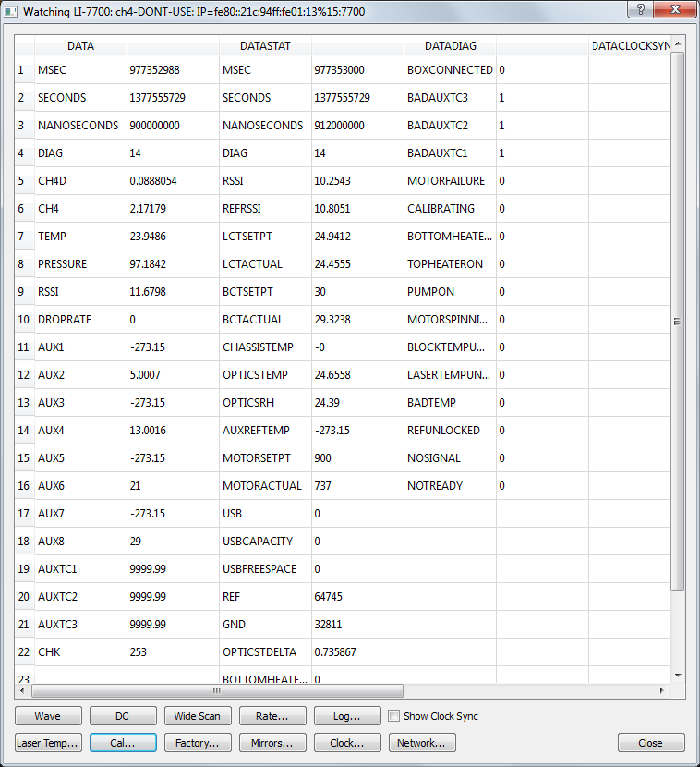Select the LCTACTUAL value 24.4555
The image size is (700, 767).
coord(357,264)
